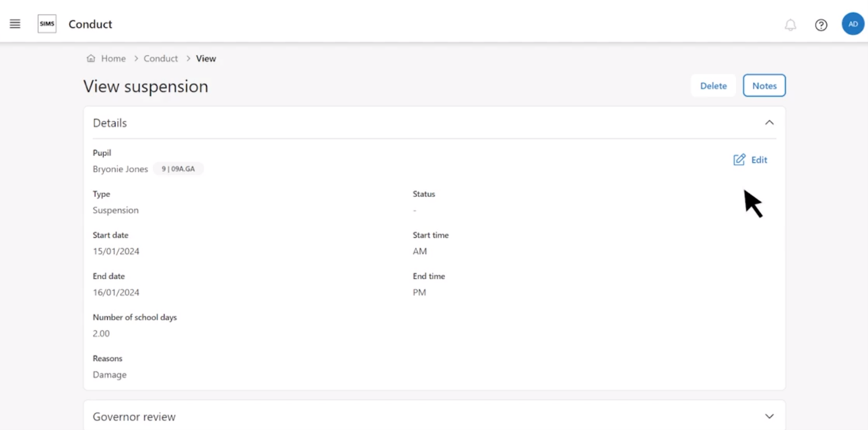Open the AD user profile avatar
The height and width of the screenshot is (430, 868).
point(852,24)
